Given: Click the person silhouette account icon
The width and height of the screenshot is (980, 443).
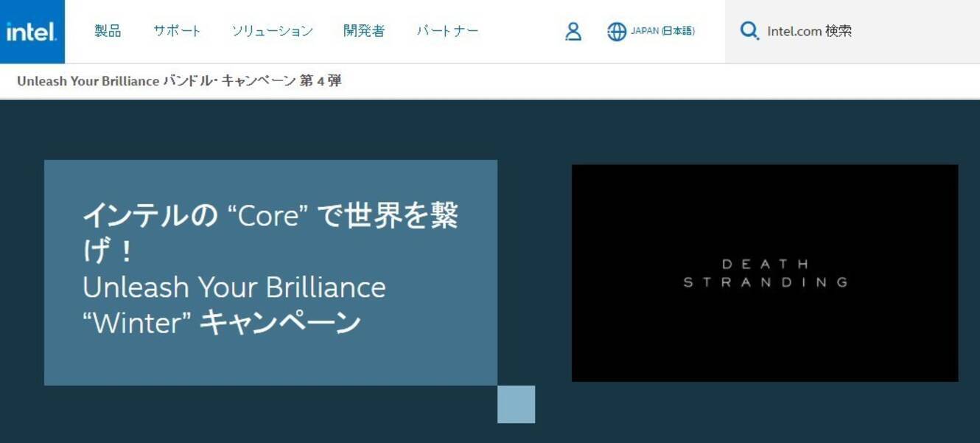Looking at the screenshot, I should 573,32.
